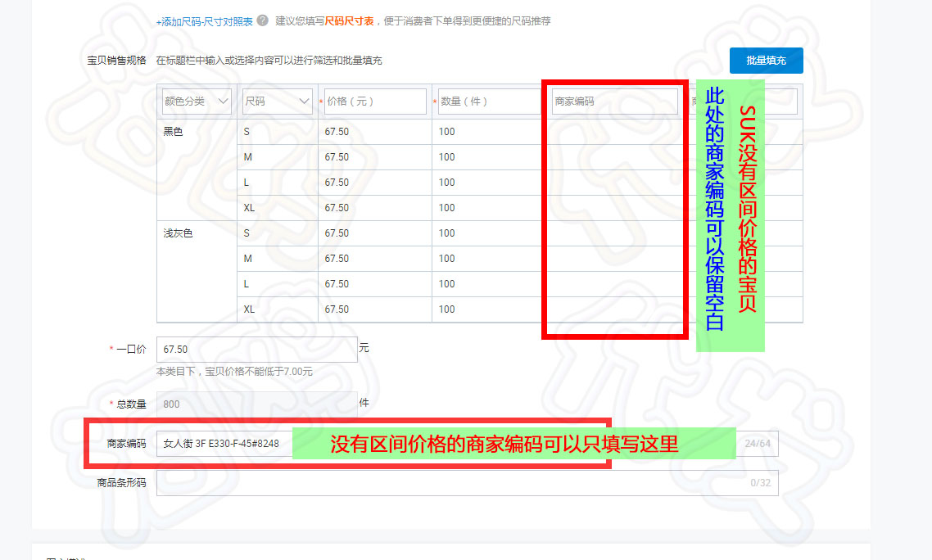Click the 一口价 price input field
The width and height of the screenshot is (932, 560).
(x=256, y=350)
